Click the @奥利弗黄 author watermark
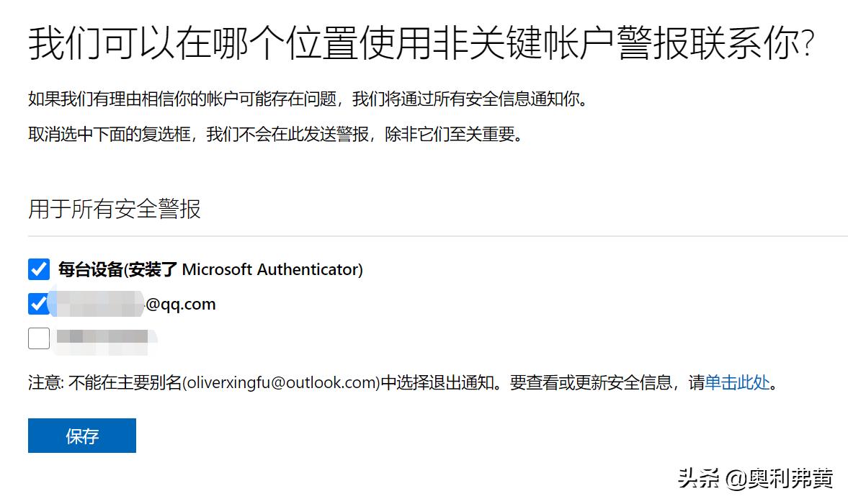Viewport: 848px width, 504px height. click(x=779, y=479)
